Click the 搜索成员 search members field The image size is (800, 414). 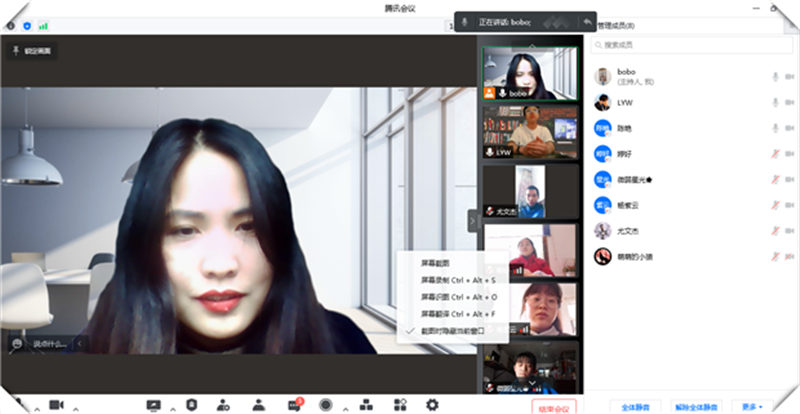[691, 45]
